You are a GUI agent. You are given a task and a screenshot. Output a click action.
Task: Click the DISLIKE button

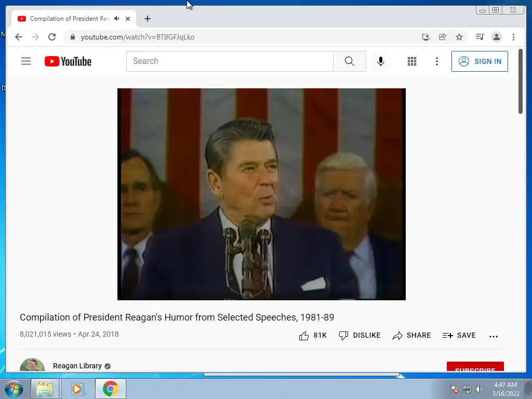(360, 336)
